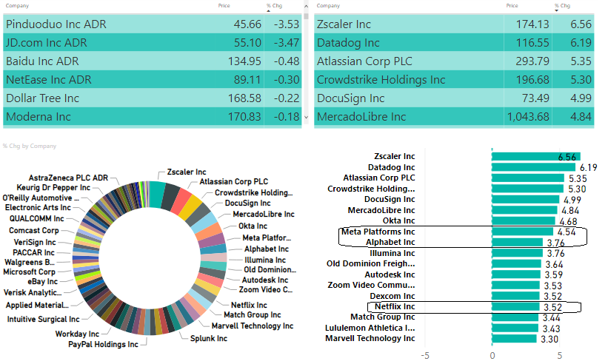Sort left table by Price column header
The height and width of the screenshot is (364, 608).
click(224, 6)
